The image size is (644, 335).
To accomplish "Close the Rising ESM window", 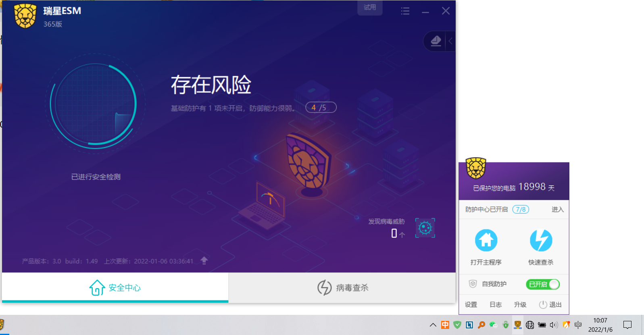I will (446, 11).
